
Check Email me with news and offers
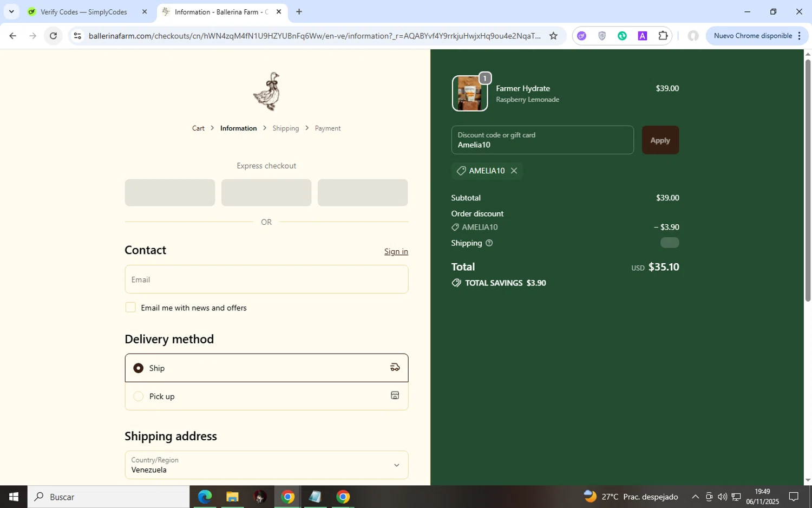130,307
